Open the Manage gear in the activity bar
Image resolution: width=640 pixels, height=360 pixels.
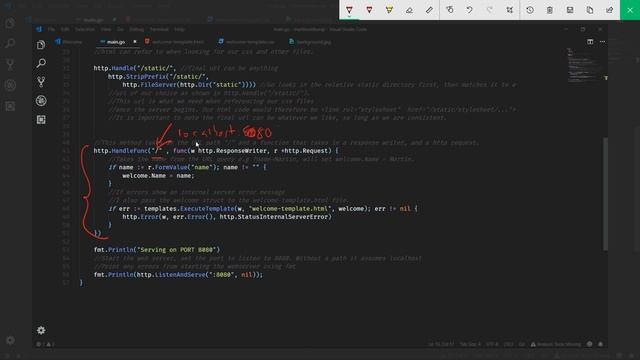[x=41, y=330]
